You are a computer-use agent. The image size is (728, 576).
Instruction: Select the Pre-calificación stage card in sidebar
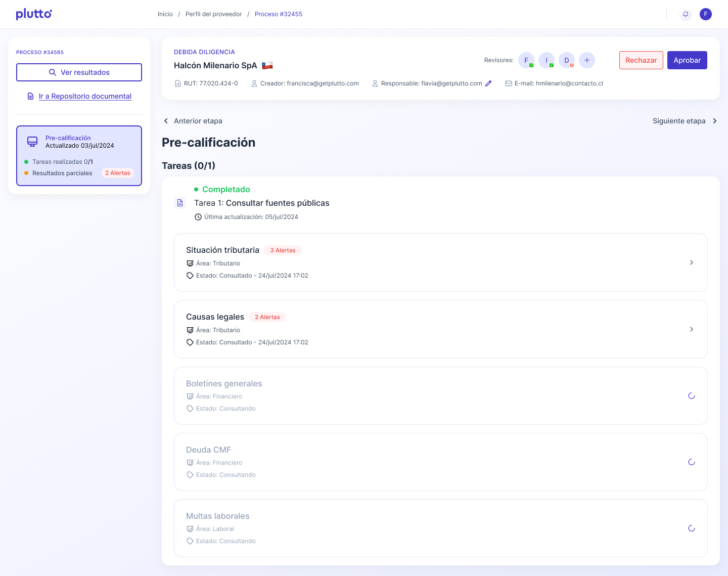click(x=79, y=156)
